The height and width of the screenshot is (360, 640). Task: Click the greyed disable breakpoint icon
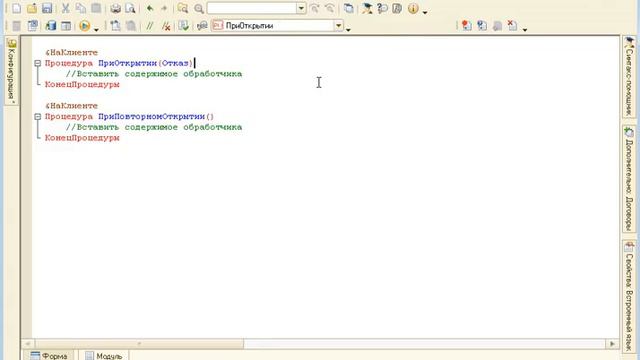pos(497,26)
